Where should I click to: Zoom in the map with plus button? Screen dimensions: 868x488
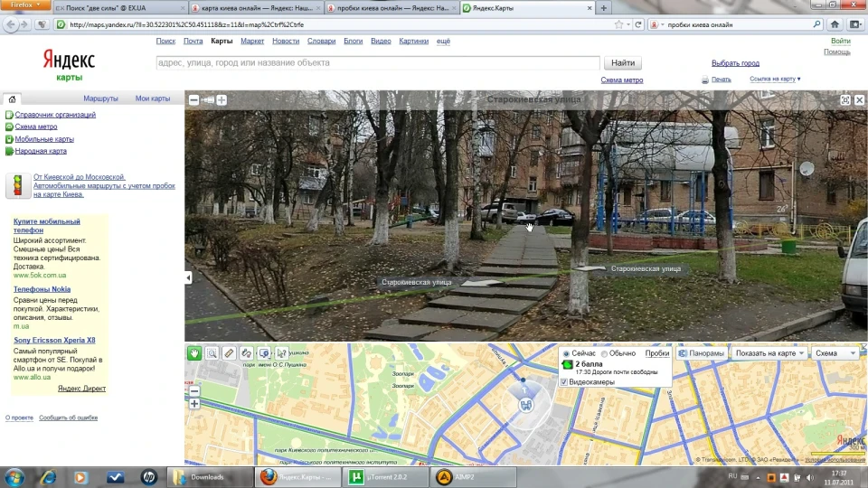(194, 404)
